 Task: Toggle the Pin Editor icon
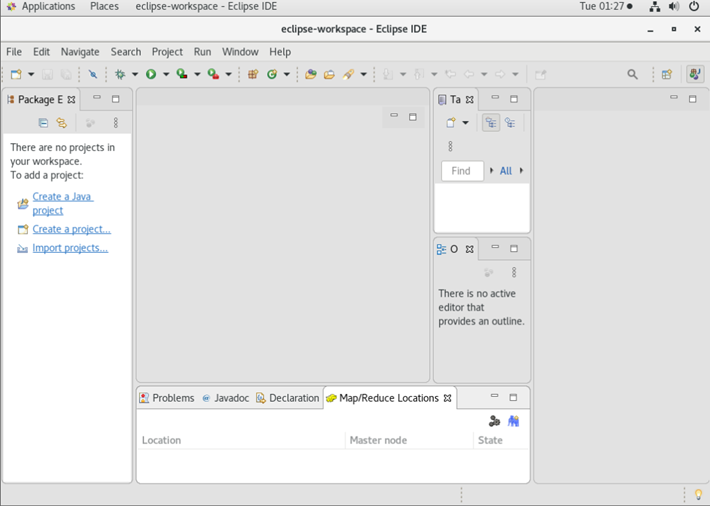[541, 74]
